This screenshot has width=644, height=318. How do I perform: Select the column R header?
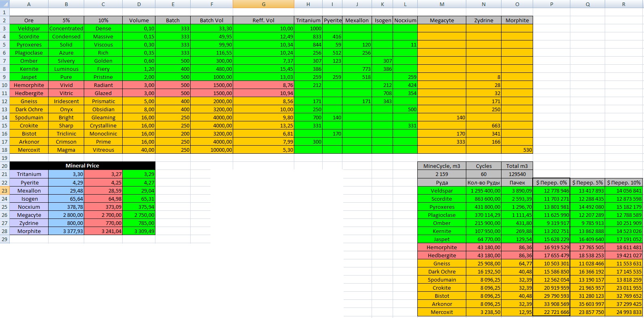coord(623,4)
